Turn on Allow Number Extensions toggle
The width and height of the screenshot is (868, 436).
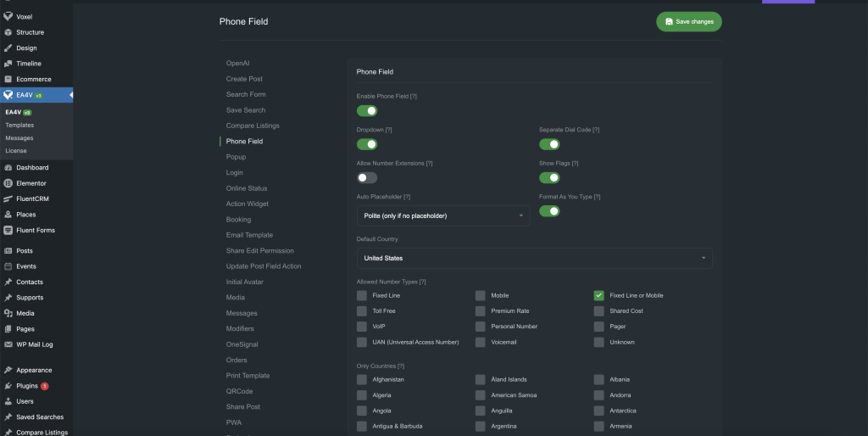click(x=367, y=178)
